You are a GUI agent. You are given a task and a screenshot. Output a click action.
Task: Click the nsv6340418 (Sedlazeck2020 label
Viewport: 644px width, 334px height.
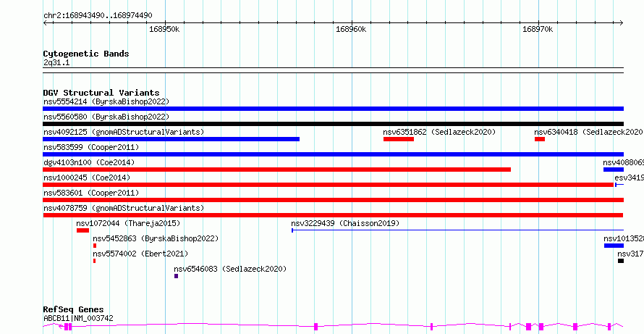click(x=588, y=132)
